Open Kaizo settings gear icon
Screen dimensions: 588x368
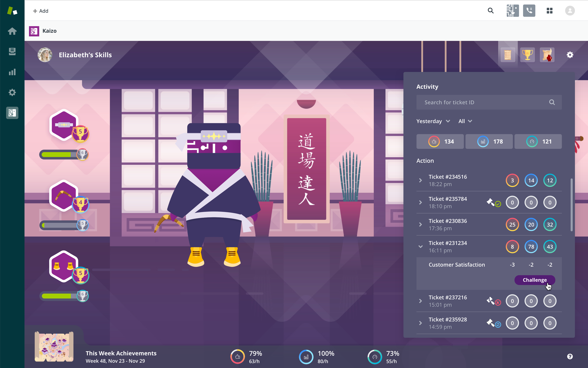(570, 55)
